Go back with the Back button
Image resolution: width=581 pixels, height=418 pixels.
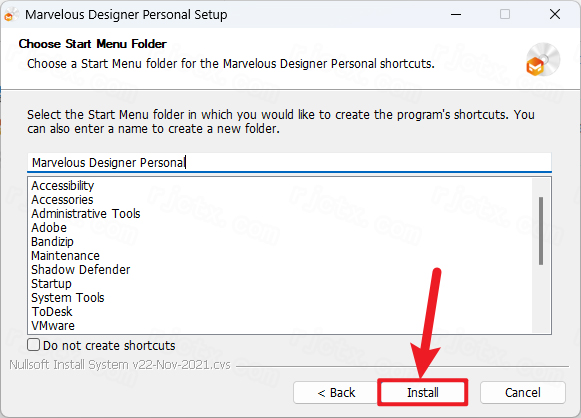point(336,392)
